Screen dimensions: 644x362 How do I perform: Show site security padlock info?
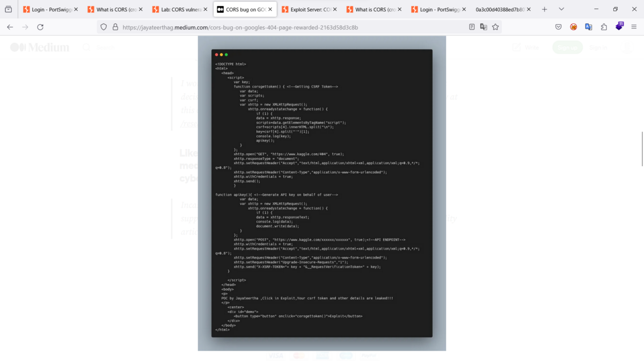pos(115,27)
